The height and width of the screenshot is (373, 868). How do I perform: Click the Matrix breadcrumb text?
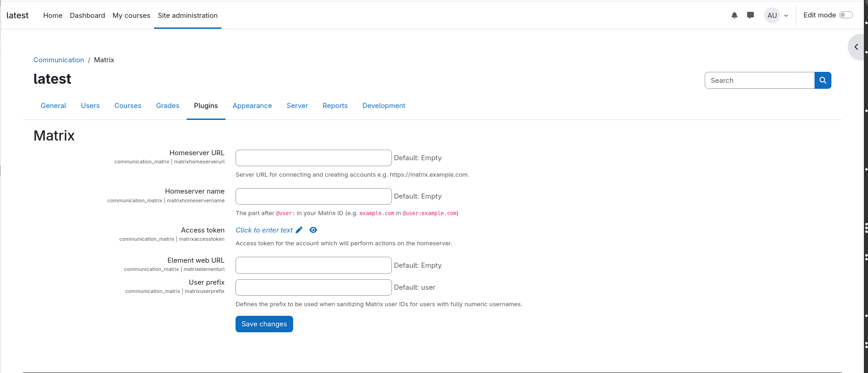pos(104,60)
